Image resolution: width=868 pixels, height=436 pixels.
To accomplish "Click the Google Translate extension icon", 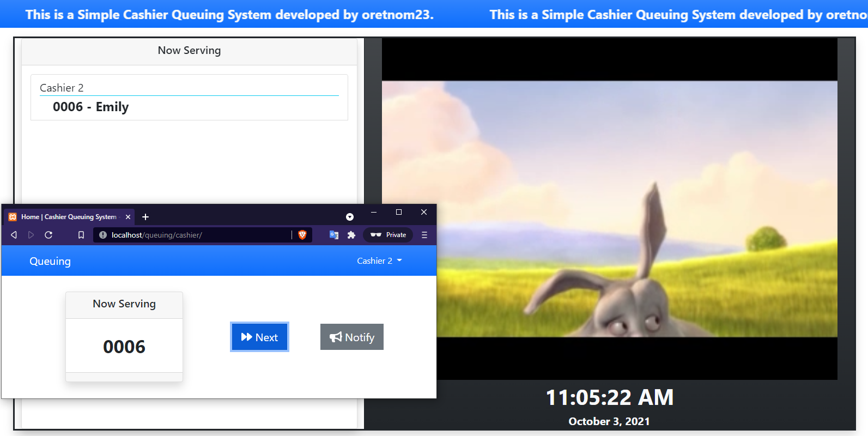I will [334, 235].
